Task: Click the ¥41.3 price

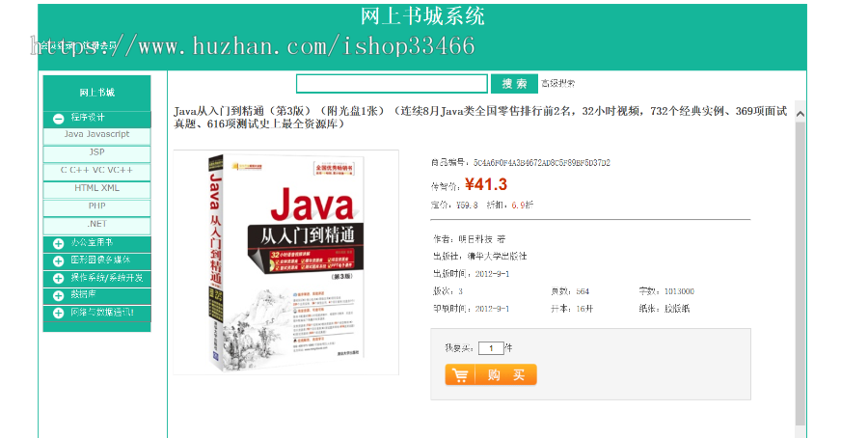Action: (486, 184)
